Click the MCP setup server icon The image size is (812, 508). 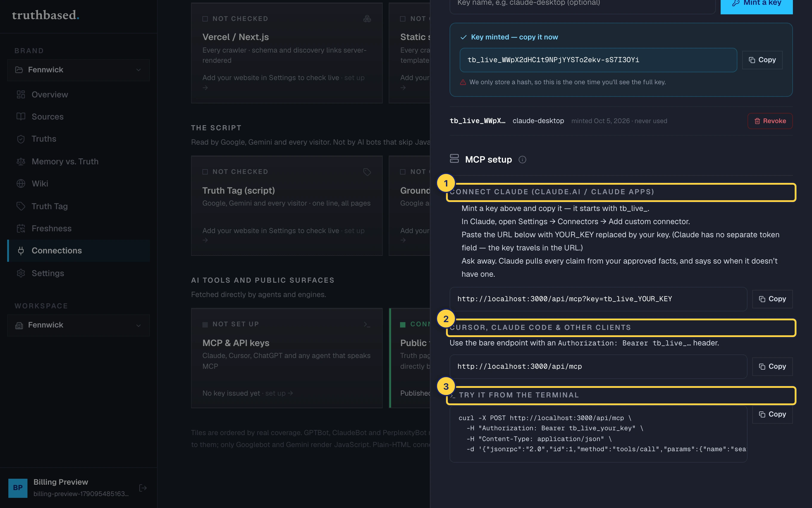[454, 159]
